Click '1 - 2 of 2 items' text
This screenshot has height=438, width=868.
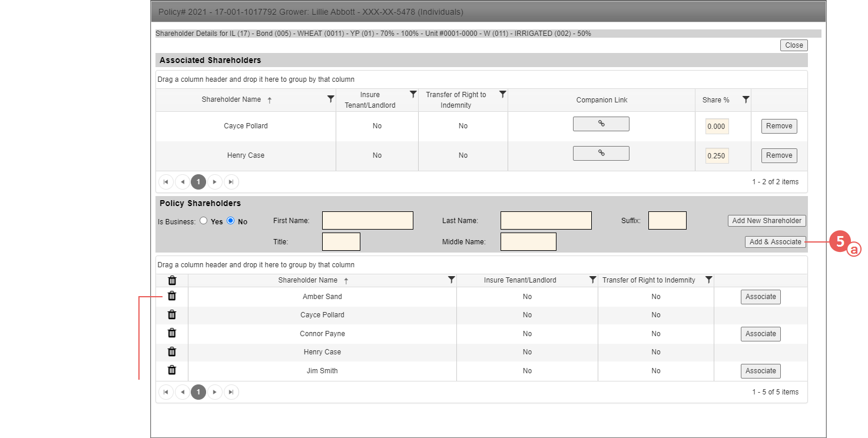[x=775, y=182]
